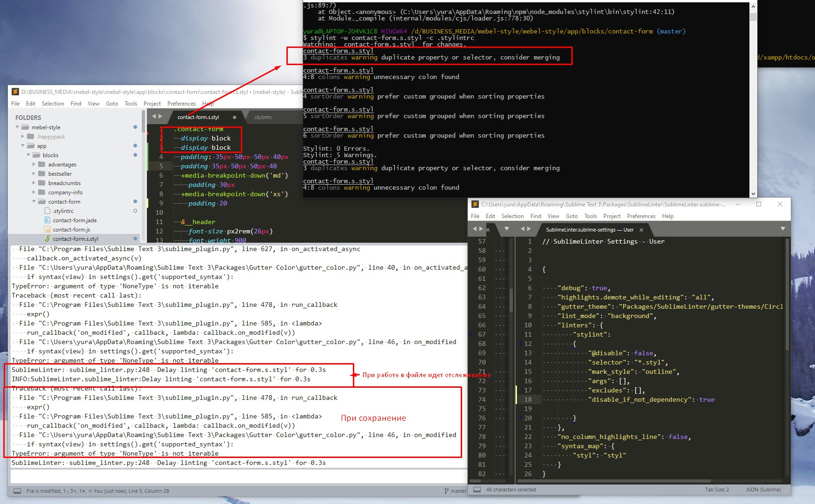Screen dimensions: 815x504
Task: Collapse the mebel-style root folder
Action: pos(17,127)
